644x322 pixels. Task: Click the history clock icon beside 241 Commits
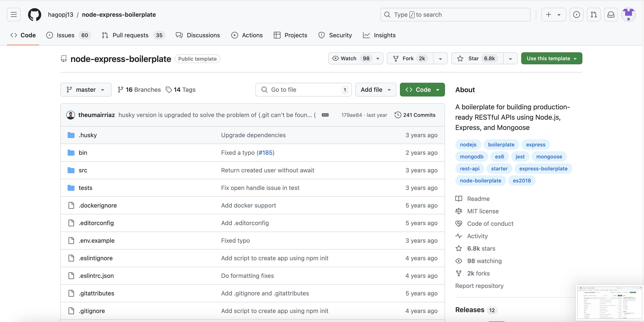pos(398,115)
